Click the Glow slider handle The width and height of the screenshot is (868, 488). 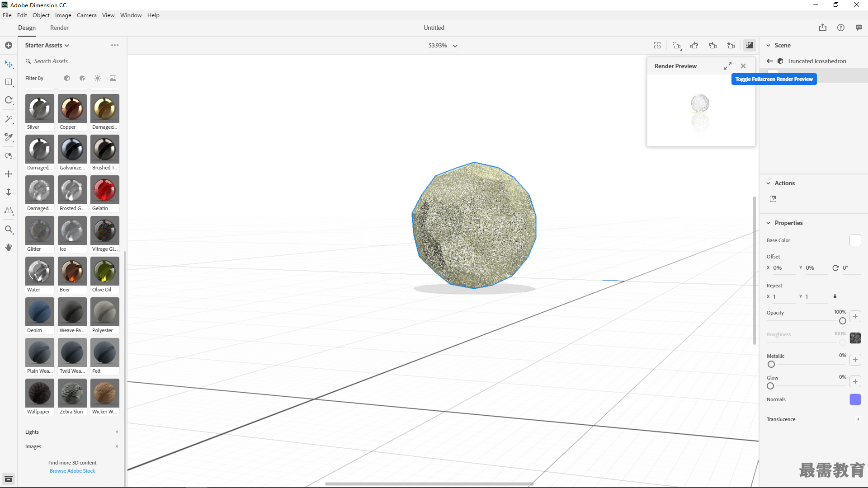coord(770,386)
